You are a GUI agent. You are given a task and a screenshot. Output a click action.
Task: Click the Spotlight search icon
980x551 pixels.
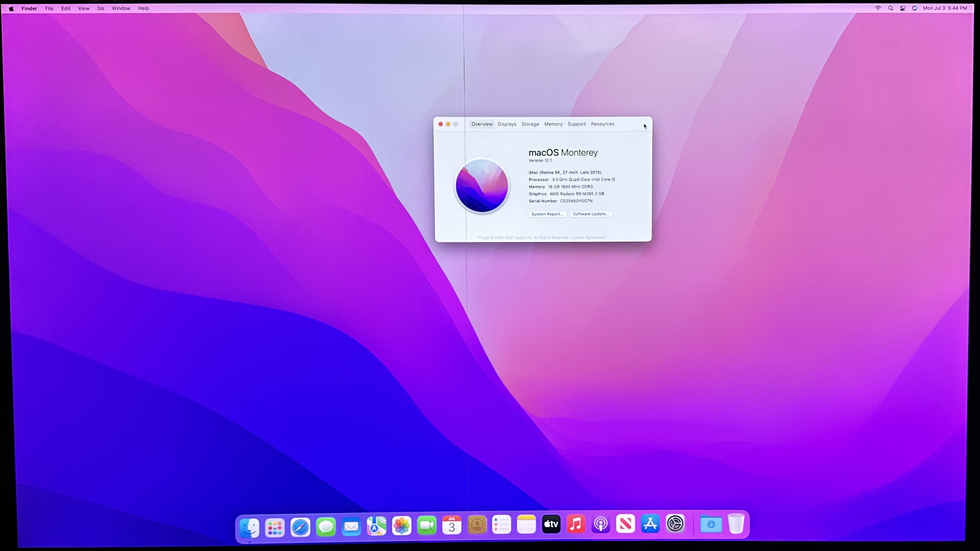point(890,8)
